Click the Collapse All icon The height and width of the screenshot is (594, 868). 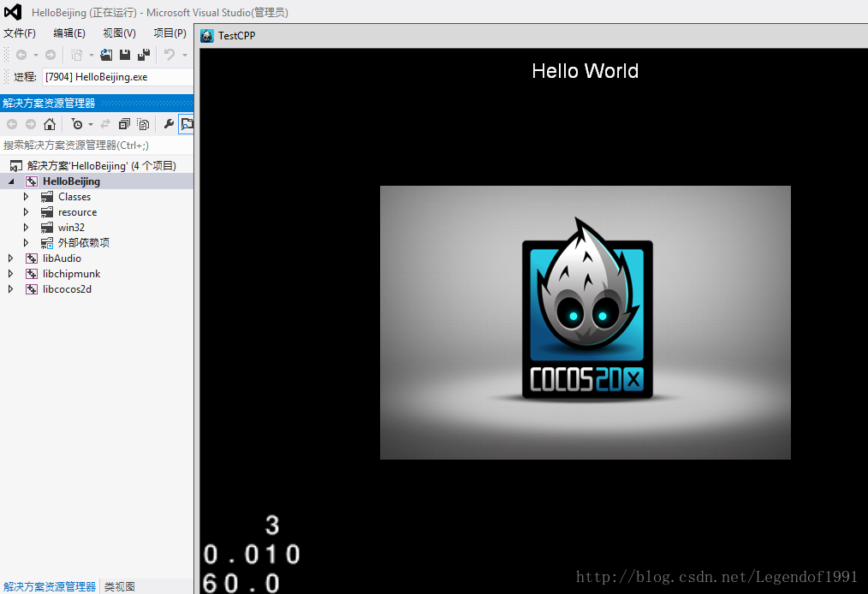124,124
